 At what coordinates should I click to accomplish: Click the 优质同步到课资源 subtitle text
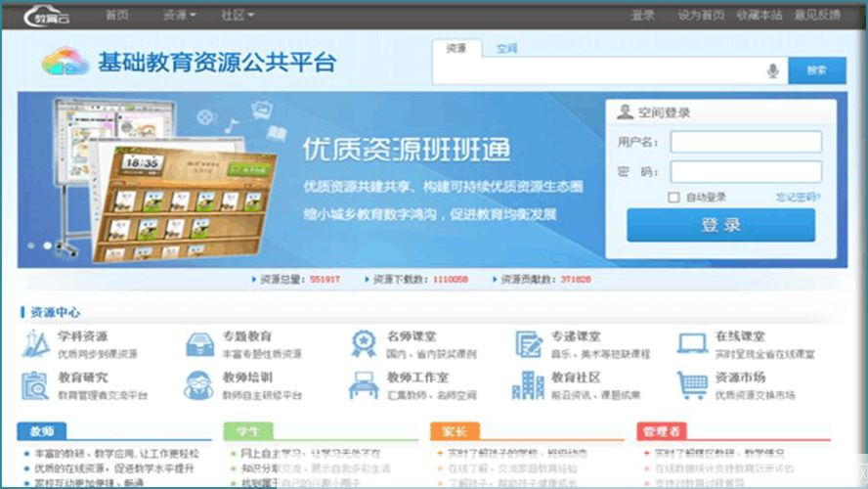(x=98, y=354)
